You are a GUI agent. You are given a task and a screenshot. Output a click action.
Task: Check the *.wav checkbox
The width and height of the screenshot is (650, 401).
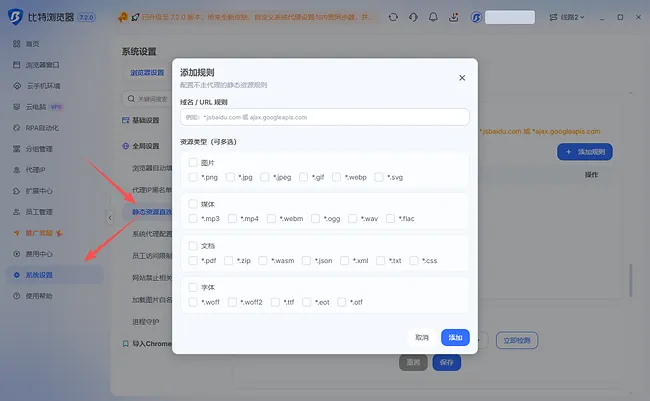(x=352, y=219)
